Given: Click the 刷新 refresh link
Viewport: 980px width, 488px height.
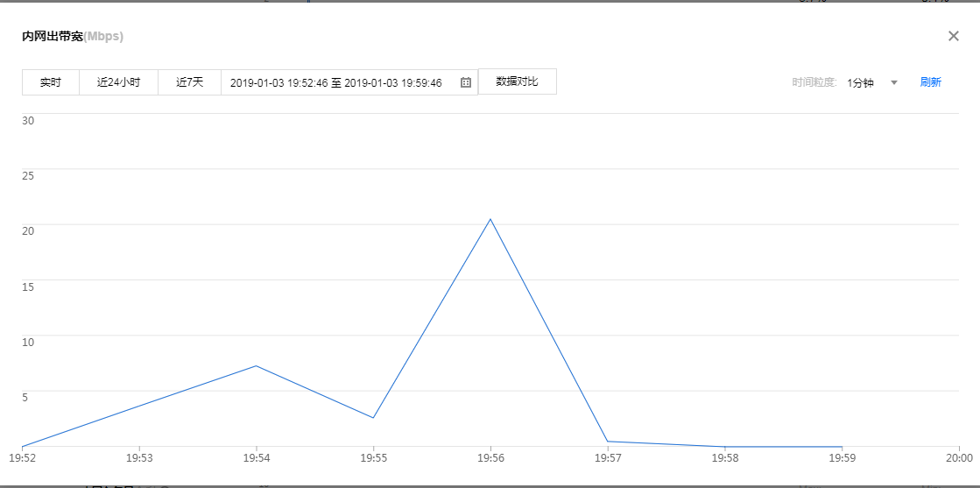Looking at the screenshot, I should click(930, 82).
